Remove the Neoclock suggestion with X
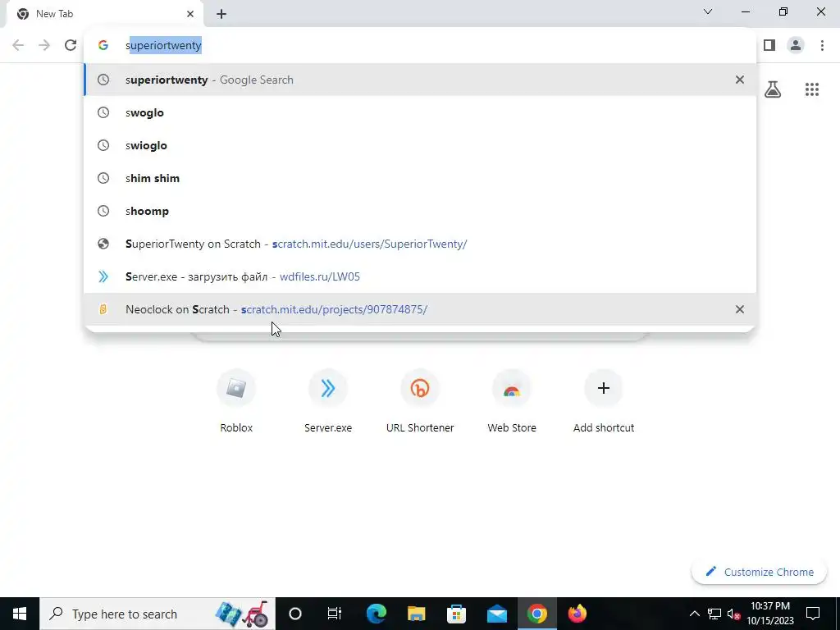 coord(740,309)
